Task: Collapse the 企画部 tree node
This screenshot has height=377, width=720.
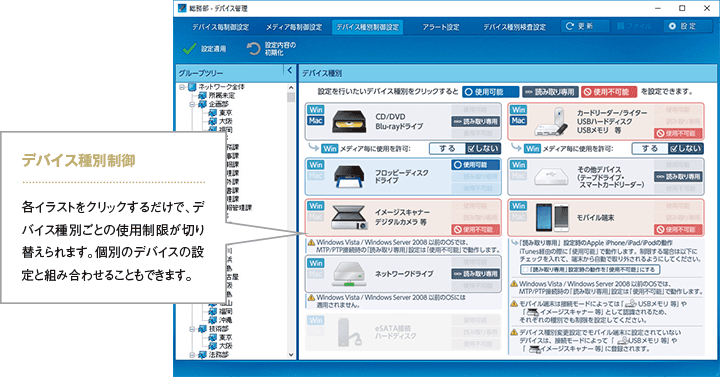Action: [x=192, y=104]
